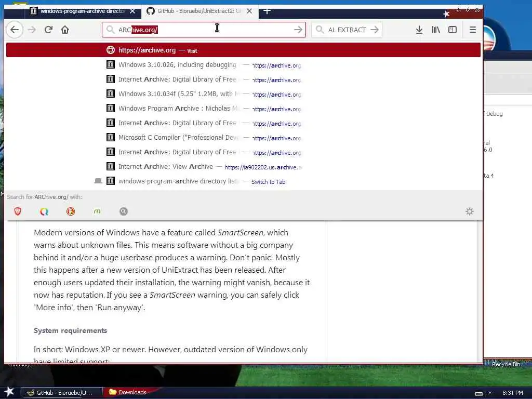Click Switch to Tab for windows-program-archive directory

[268, 182]
